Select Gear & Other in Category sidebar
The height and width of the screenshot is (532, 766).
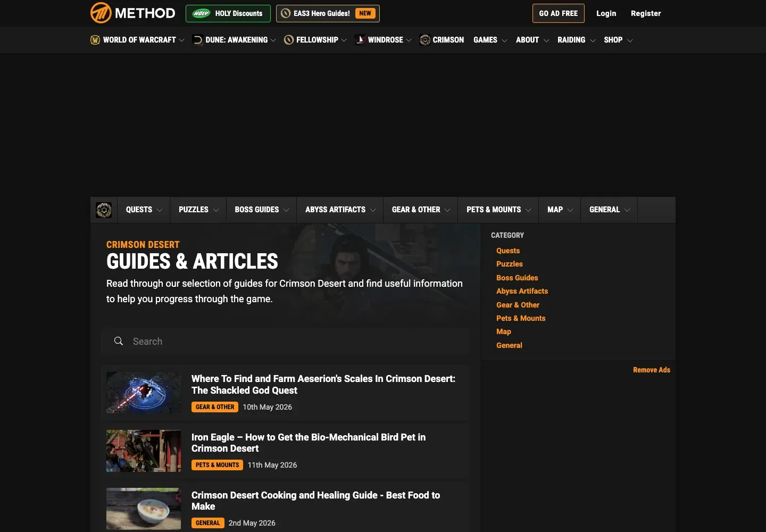click(x=518, y=305)
